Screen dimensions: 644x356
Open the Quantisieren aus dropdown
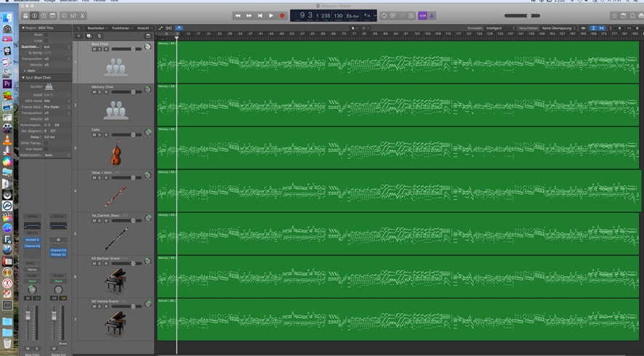pos(57,46)
